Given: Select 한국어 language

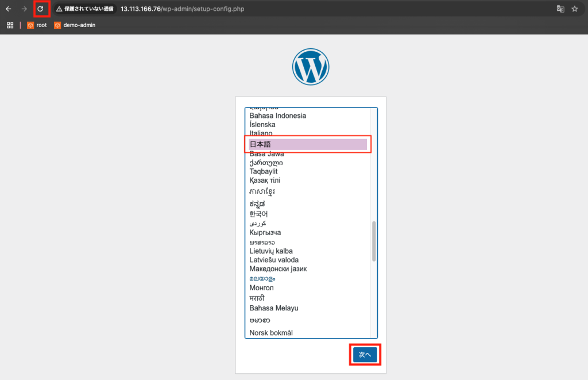Looking at the screenshot, I should [x=308, y=214].
